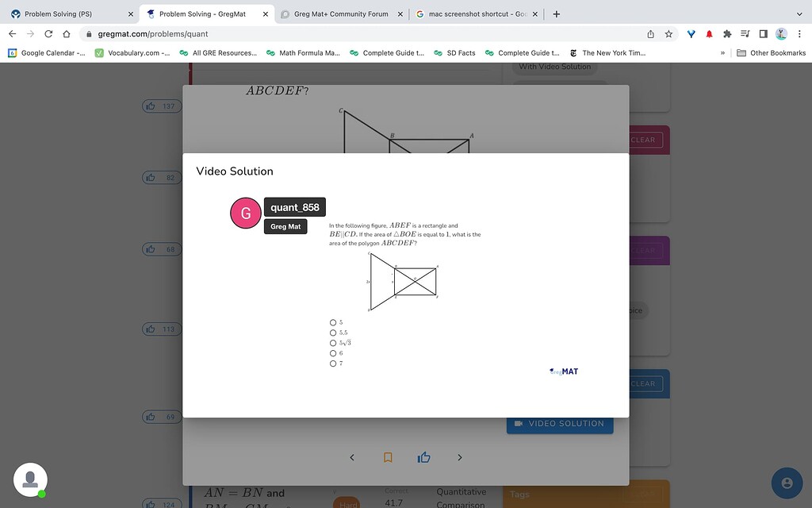Select answer option 5

(x=333, y=322)
